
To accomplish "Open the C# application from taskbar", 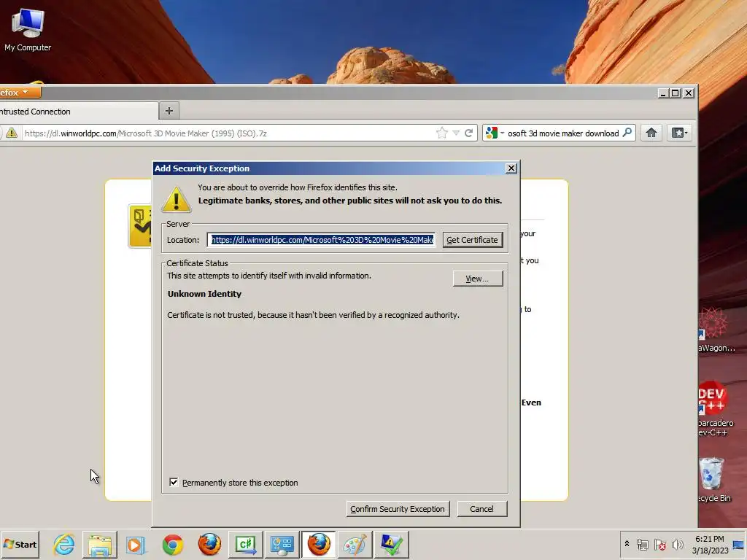I will [245, 544].
